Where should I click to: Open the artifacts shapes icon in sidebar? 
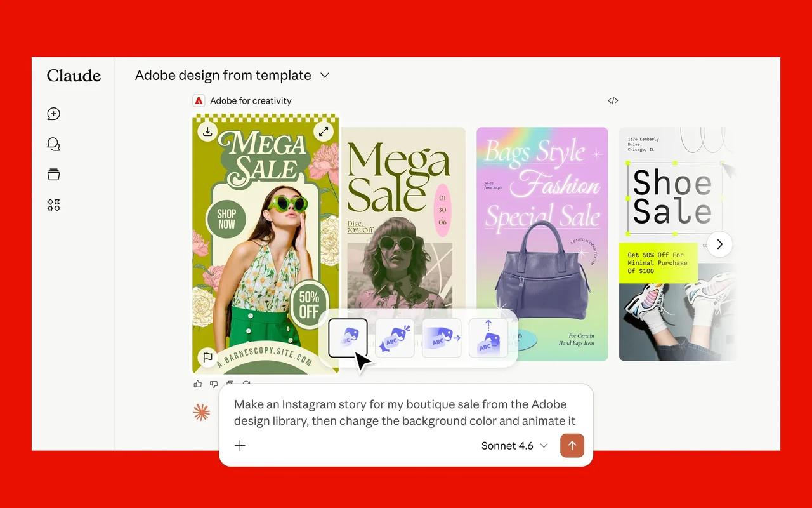click(x=54, y=205)
